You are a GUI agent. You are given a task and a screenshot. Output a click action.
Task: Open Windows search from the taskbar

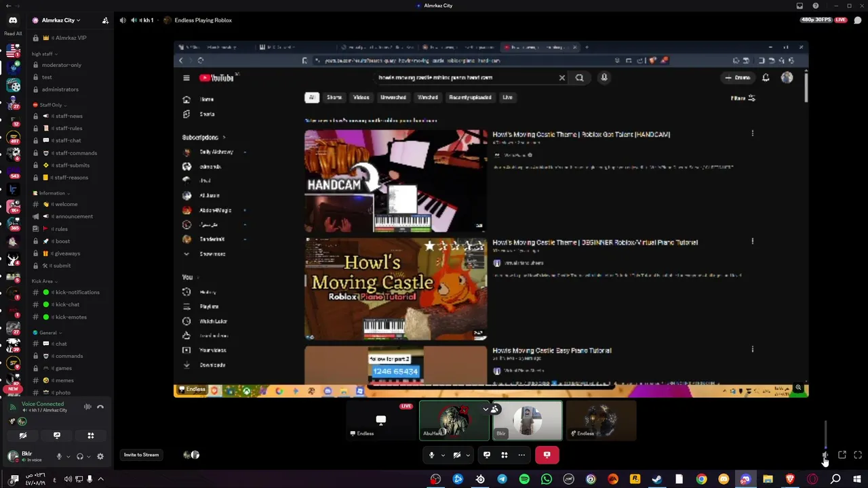pyautogui.click(x=835, y=479)
